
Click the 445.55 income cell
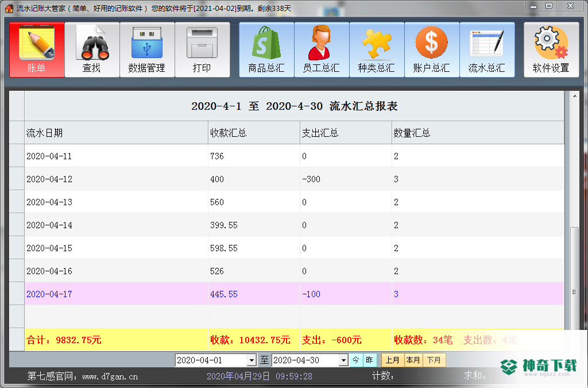(x=254, y=294)
